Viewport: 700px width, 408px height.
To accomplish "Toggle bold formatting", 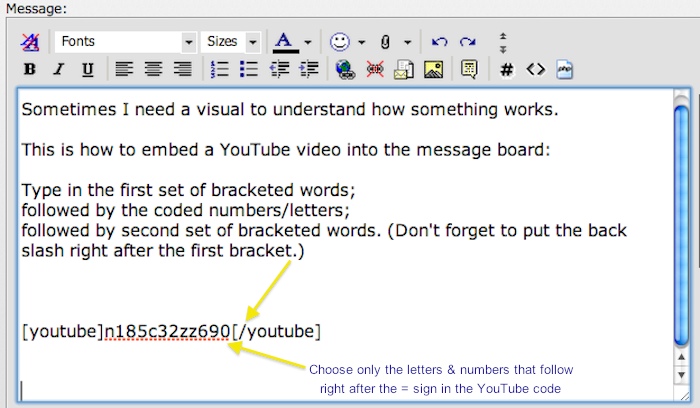I will (30, 69).
